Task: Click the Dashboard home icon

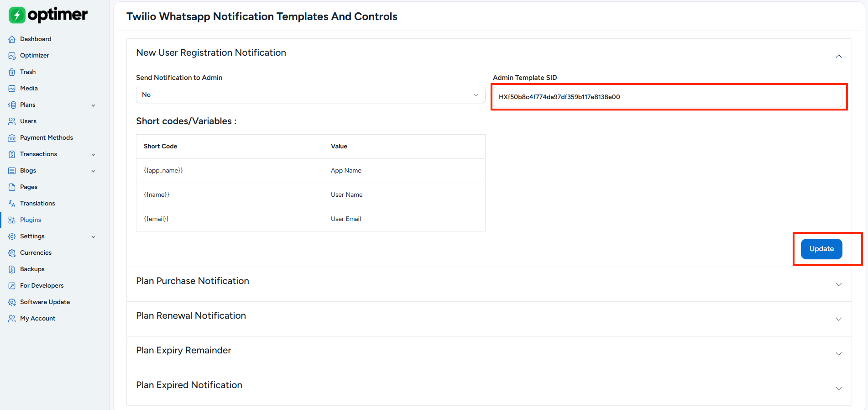Action: pyautogui.click(x=12, y=39)
